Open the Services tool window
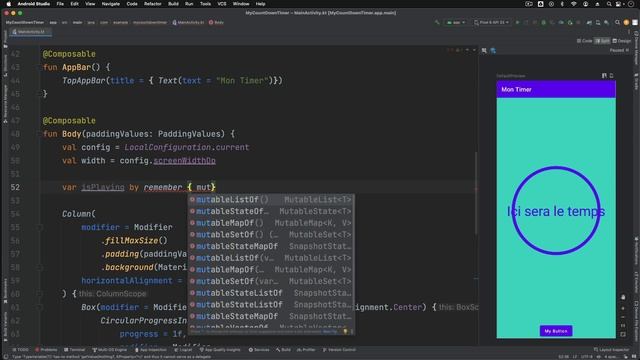The width and height of the screenshot is (640, 360). 259,350
